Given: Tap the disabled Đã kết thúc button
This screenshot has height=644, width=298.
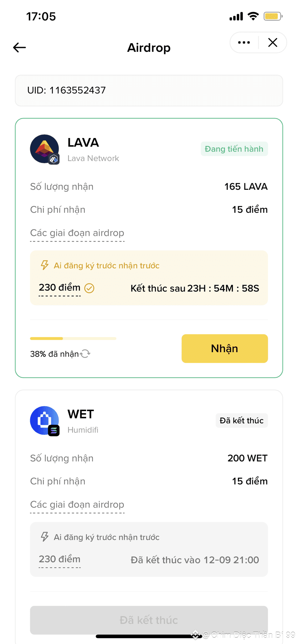Looking at the screenshot, I should [149, 620].
